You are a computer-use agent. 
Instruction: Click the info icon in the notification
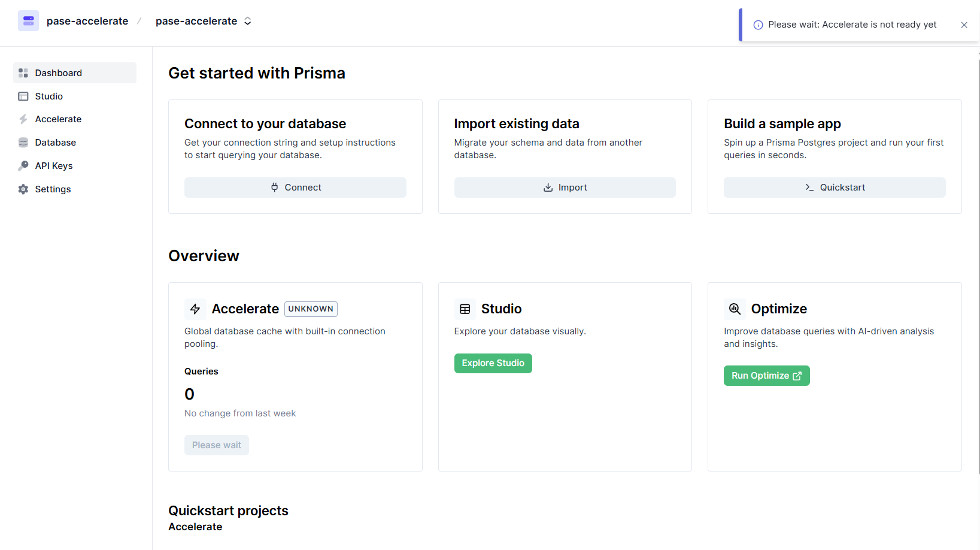pos(758,25)
